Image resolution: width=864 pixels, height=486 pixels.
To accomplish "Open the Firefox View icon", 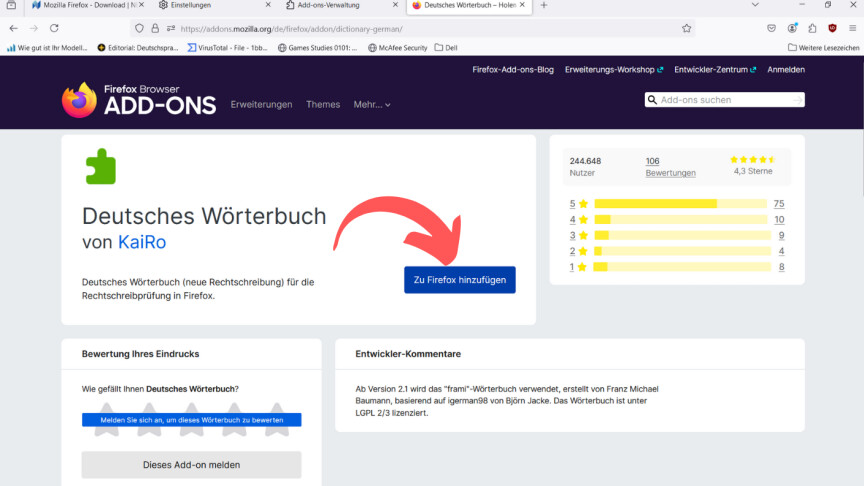I will (11, 5).
